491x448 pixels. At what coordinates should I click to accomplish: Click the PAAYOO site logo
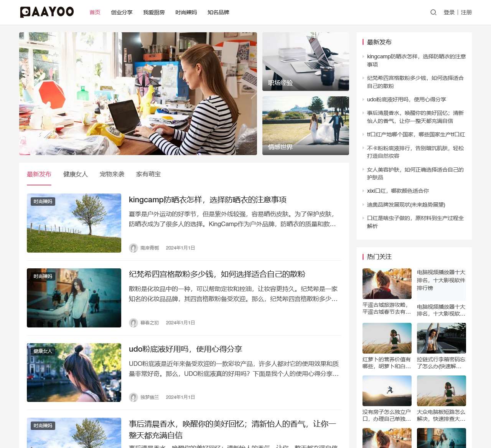(x=46, y=12)
